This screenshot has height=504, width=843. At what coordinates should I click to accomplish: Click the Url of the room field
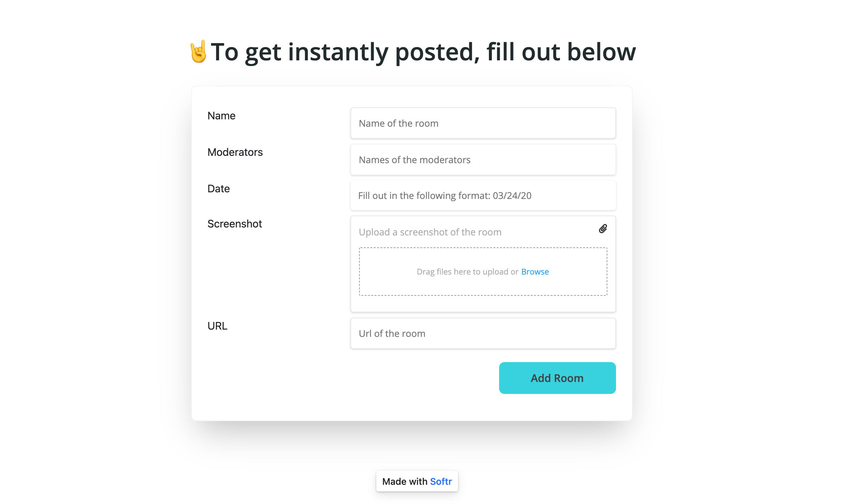[483, 333]
